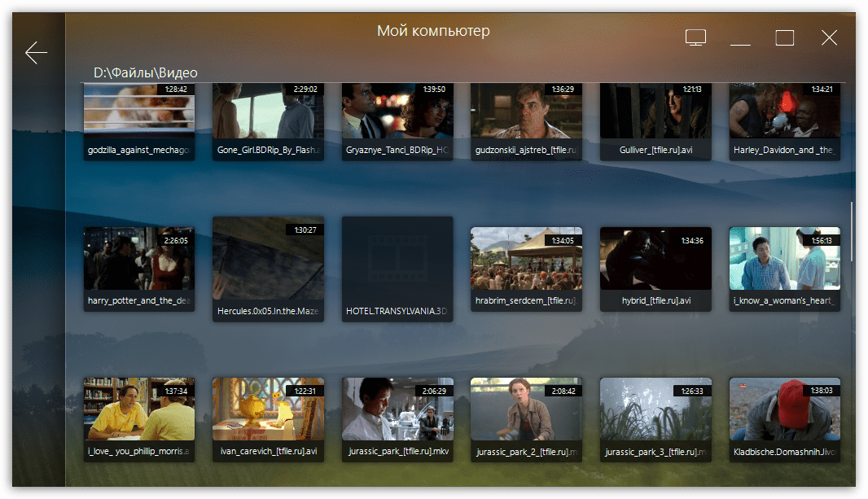Open hrabrim_serdcem video thumbnail

[x=527, y=258]
